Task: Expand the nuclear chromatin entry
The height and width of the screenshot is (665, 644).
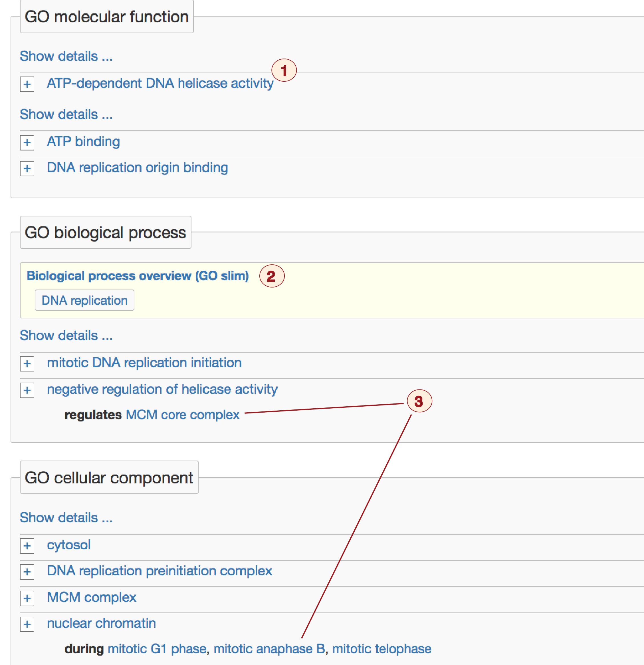Action: (x=27, y=624)
